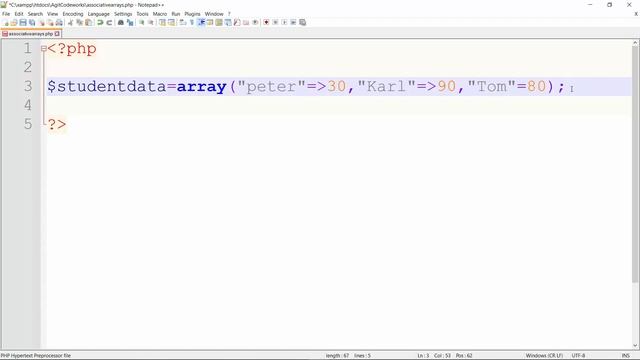Screen dimensions: 640x360
Task: Open the Settings menu
Action: (x=123, y=14)
